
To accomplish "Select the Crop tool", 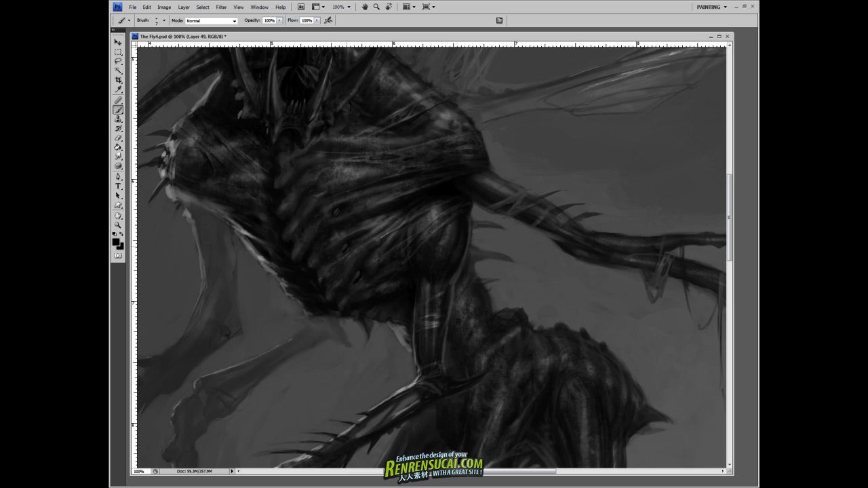I will [x=118, y=80].
